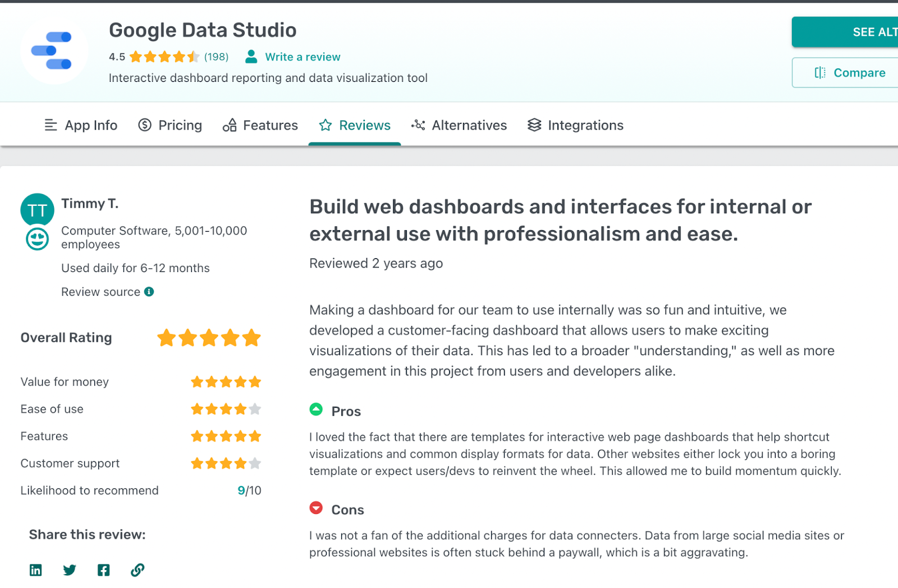This screenshot has width=898, height=588.
Task: Share this review on Facebook
Action: 103,570
